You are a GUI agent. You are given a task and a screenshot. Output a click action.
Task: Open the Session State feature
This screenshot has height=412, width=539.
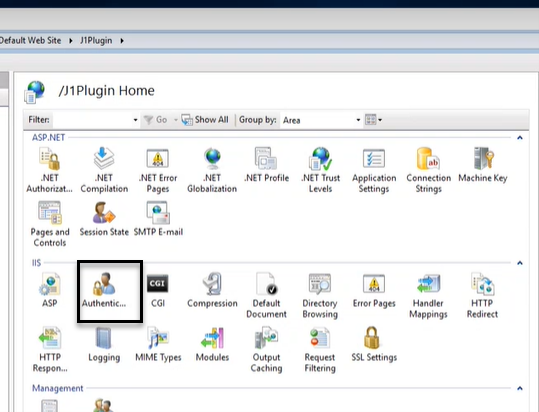pyautogui.click(x=104, y=219)
